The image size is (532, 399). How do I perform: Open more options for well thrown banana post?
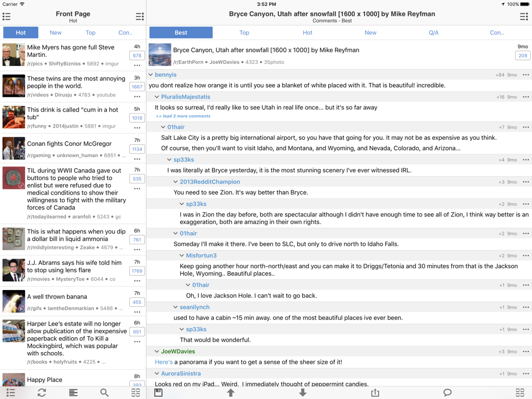pyautogui.click(x=137, y=312)
